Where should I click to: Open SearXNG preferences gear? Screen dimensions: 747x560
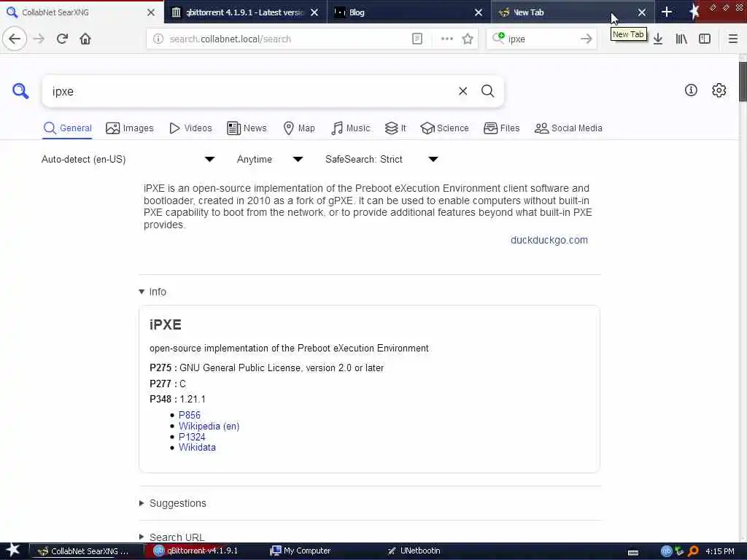coord(719,90)
